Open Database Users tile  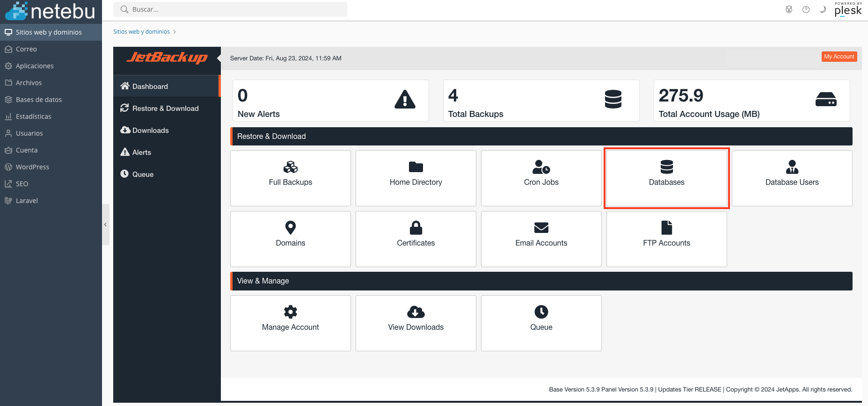pos(792,178)
